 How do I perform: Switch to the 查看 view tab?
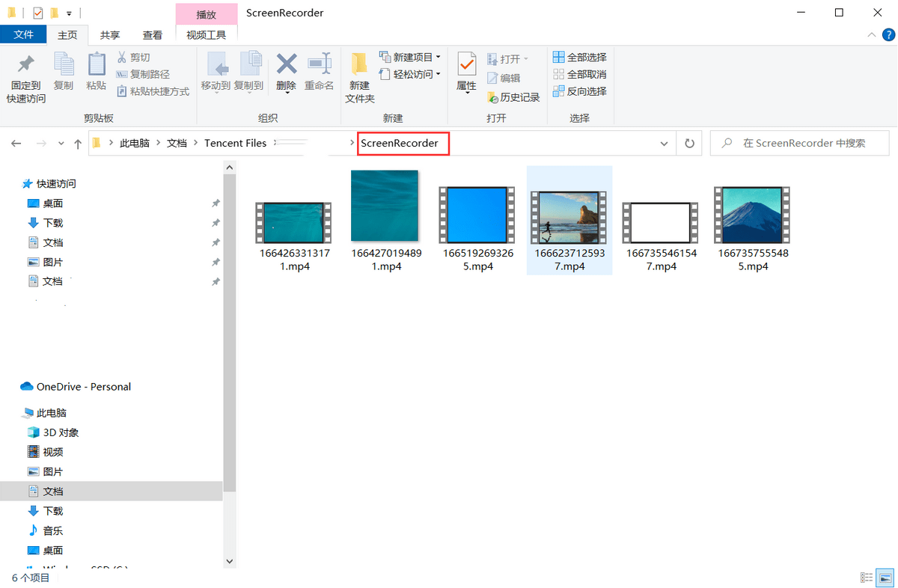(x=153, y=35)
